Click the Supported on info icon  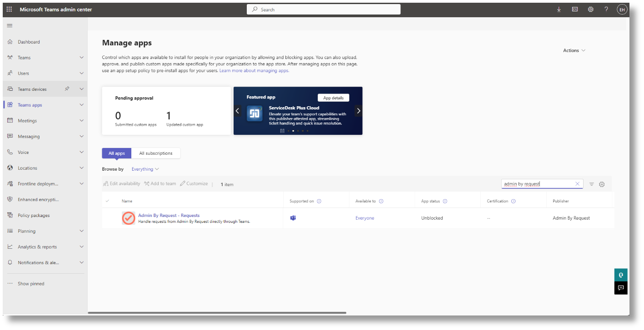[319, 201]
